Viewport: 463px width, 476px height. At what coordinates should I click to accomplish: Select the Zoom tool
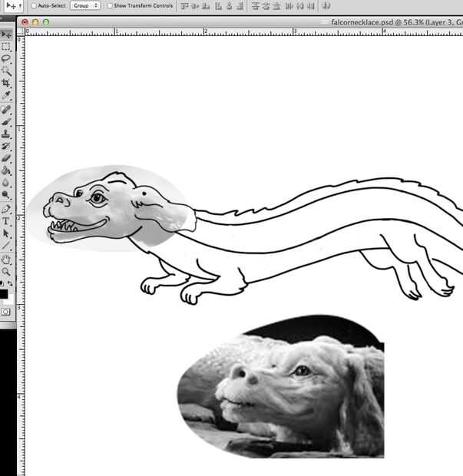pos(6,272)
